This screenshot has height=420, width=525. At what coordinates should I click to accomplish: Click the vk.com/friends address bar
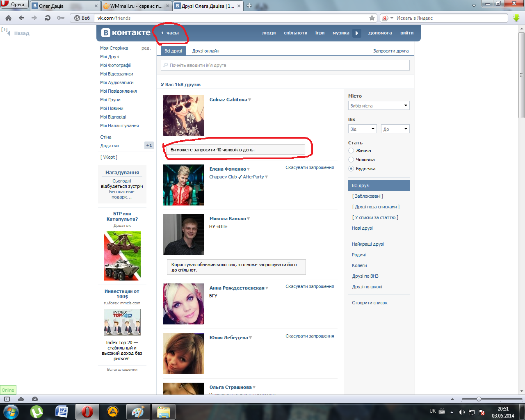232,18
